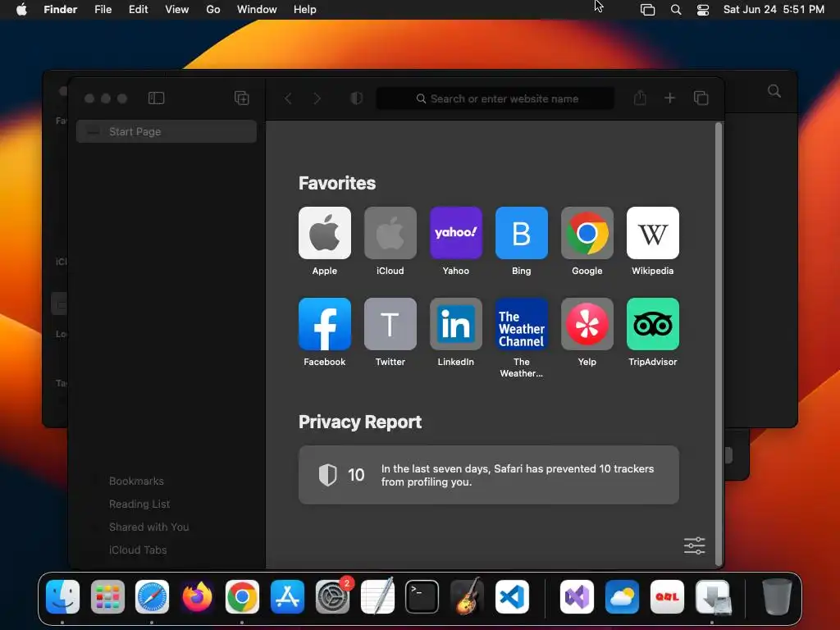Viewport: 840px width, 630px height.
Task: Open Shared with You in sidebar
Action: (x=149, y=527)
